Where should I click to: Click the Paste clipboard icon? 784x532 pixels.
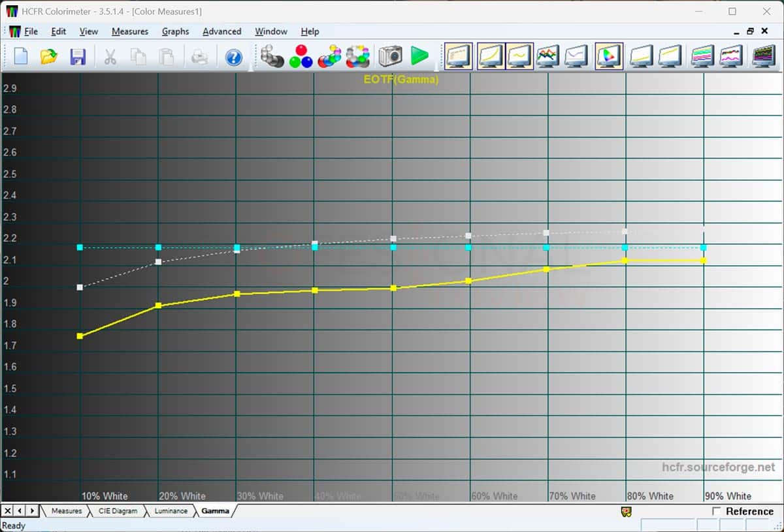(x=167, y=56)
